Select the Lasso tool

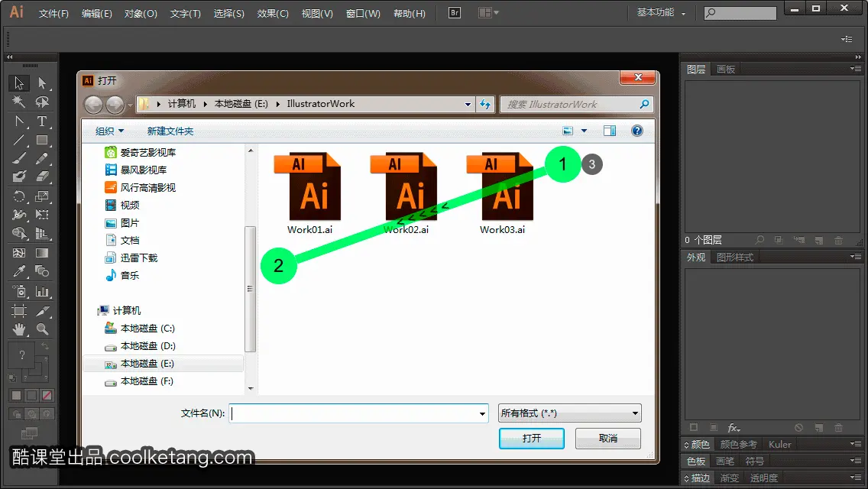click(42, 102)
